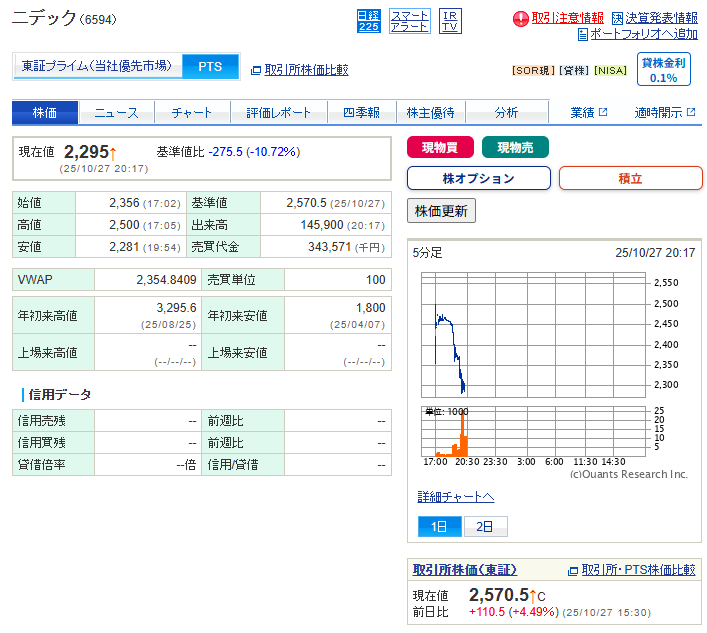Open 取引注意情報 link
The width and height of the screenshot is (707, 633).
(x=567, y=18)
